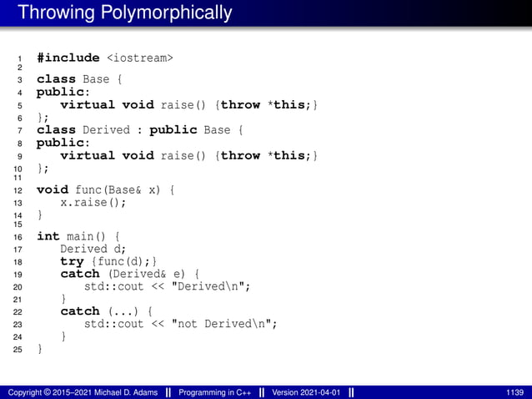Viewport: 532px width, 399px height.
Task: Click the virtual void raise() on line 5
Action: pyautogui.click(x=188, y=104)
